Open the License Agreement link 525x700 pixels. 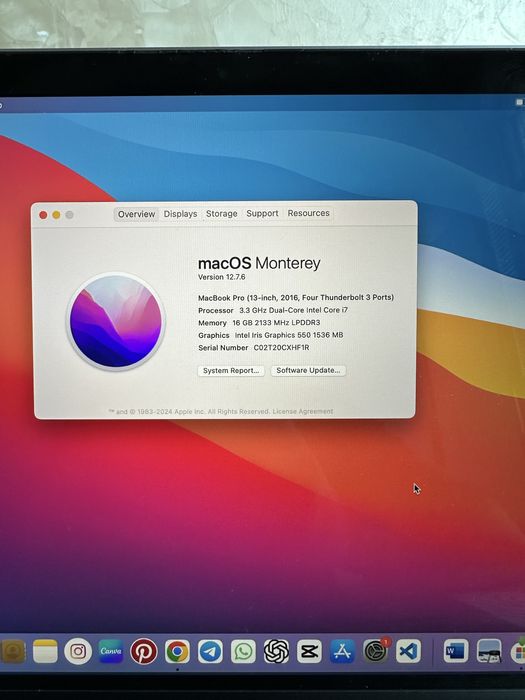point(303,411)
